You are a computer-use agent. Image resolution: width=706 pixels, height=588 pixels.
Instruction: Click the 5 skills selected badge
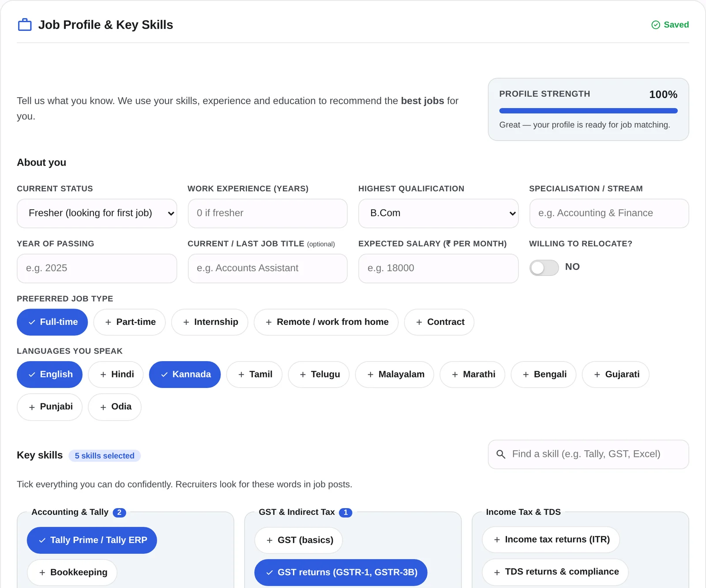tap(105, 456)
